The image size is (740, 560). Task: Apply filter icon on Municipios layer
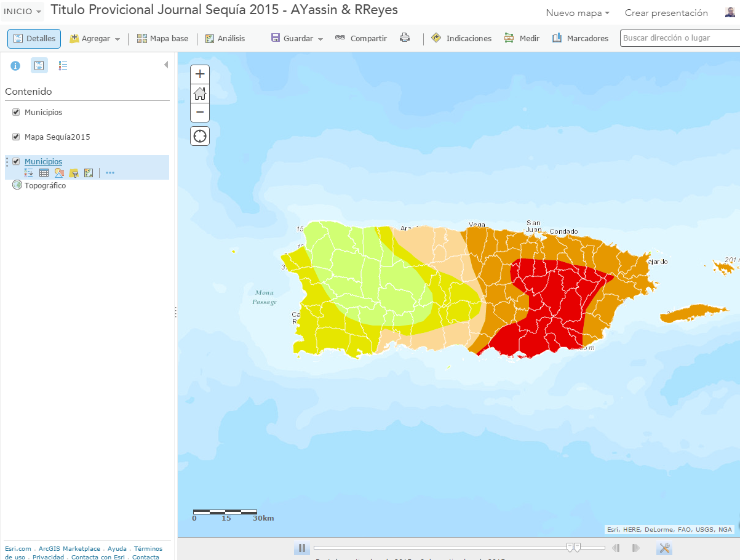point(74,173)
